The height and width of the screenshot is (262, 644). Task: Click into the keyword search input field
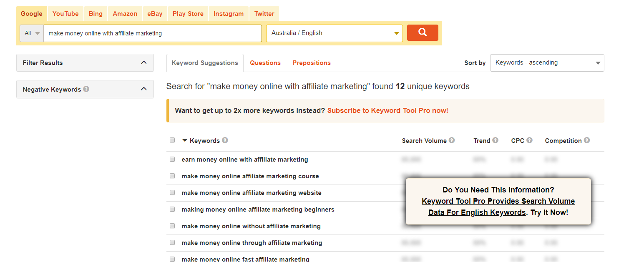click(x=153, y=33)
